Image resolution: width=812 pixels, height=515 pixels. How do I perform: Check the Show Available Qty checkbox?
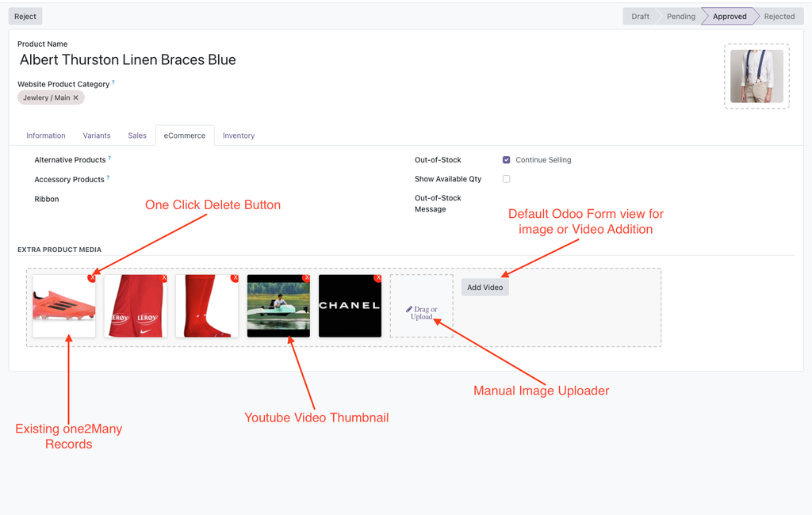(x=506, y=179)
